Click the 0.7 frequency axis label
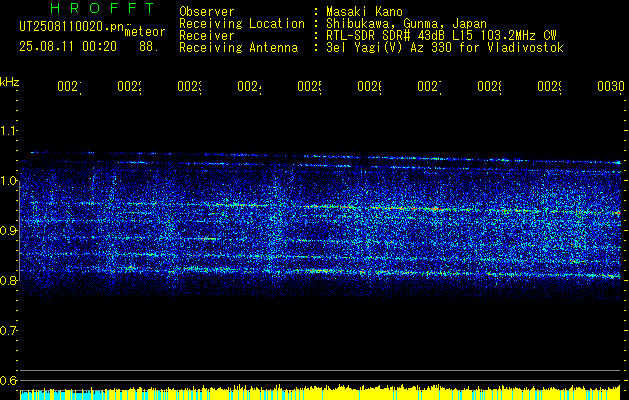The image size is (629, 400). pos(8,330)
